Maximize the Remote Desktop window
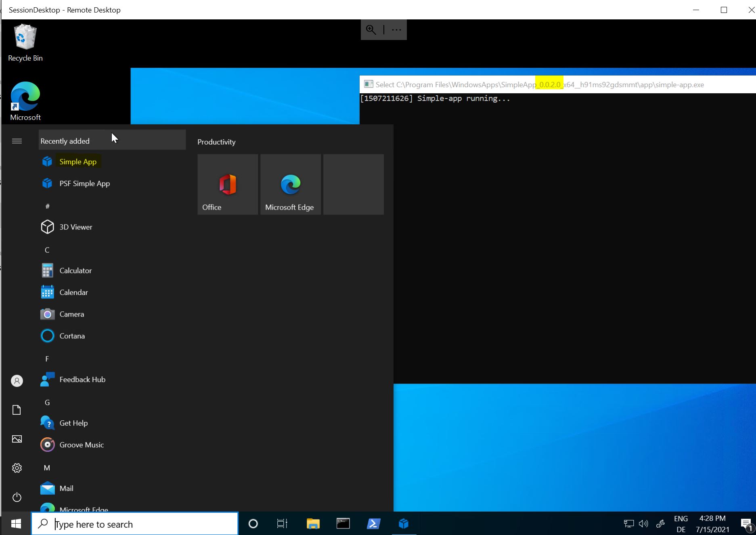 click(724, 10)
